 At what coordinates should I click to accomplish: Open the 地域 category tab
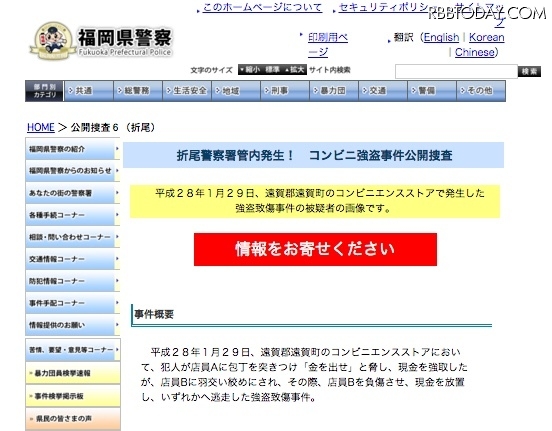point(236,91)
